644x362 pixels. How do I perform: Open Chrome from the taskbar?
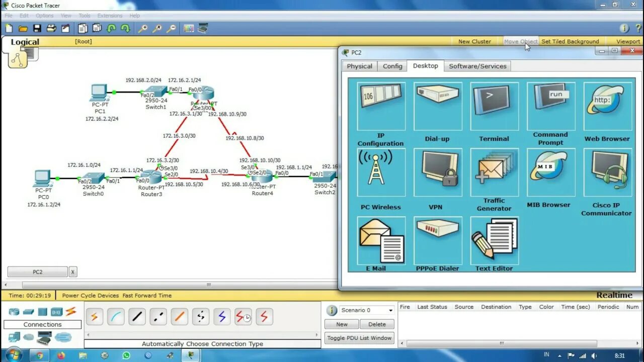[x=40, y=355]
